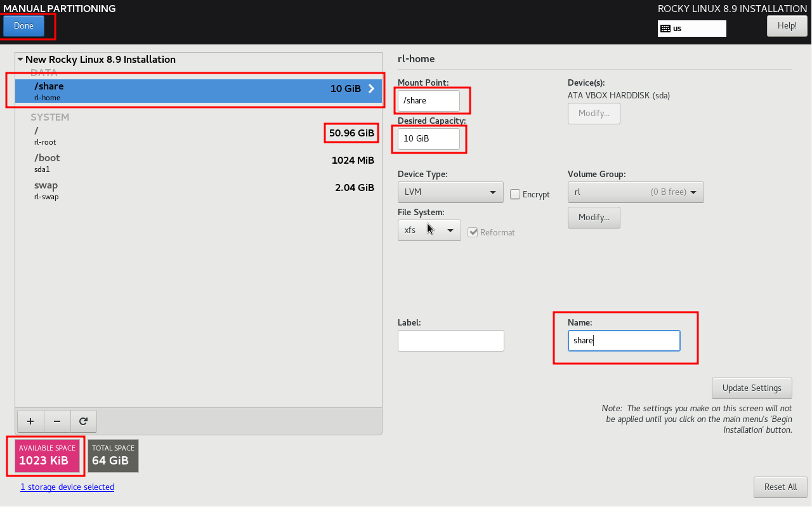Viewport: 812px width, 507px height.
Task: Click the AVAILABLE SPACE 1023 KiB indicator
Action: (x=48, y=456)
